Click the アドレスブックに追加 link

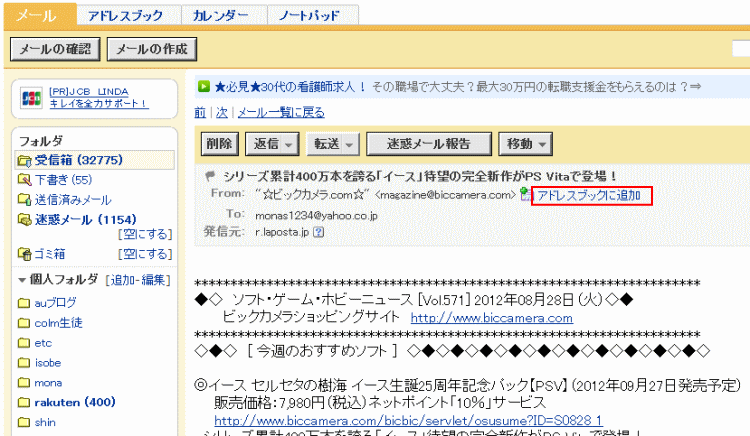pyautogui.click(x=589, y=196)
